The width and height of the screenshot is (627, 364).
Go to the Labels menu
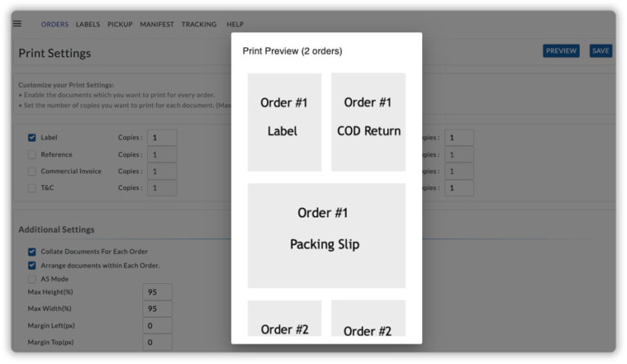[88, 24]
